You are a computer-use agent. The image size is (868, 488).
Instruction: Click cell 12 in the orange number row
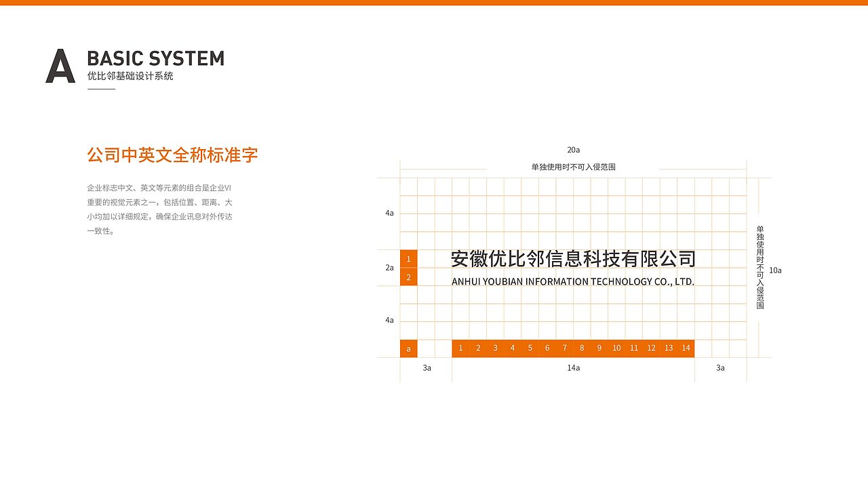[x=651, y=348]
